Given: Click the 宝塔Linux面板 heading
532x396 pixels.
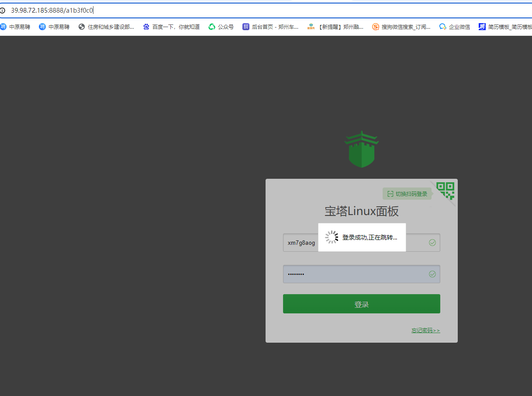Looking at the screenshot, I should pyautogui.click(x=362, y=212).
